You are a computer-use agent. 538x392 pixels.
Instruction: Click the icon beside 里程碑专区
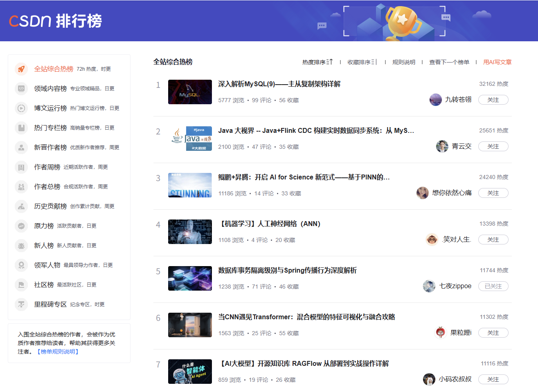pyautogui.click(x=21, y=304)
